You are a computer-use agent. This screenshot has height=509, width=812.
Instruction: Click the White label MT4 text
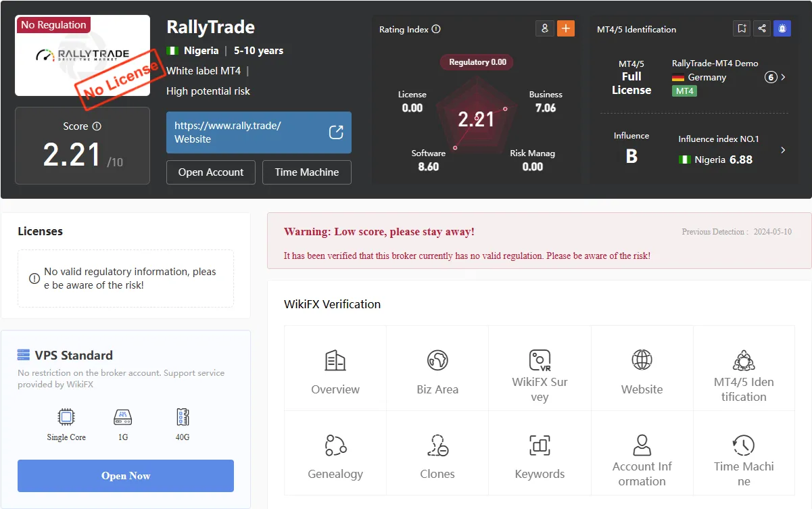tap(204, 70)
